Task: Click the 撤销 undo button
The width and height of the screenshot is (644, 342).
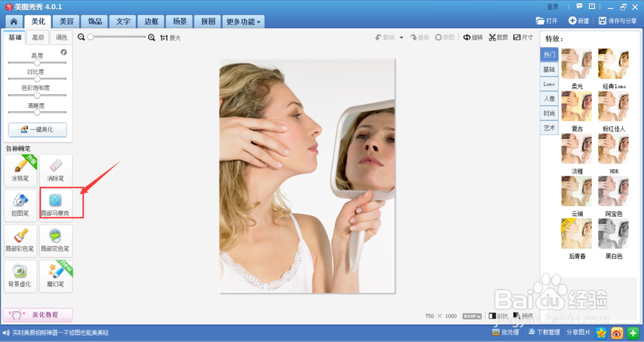Action: (385, 37)
